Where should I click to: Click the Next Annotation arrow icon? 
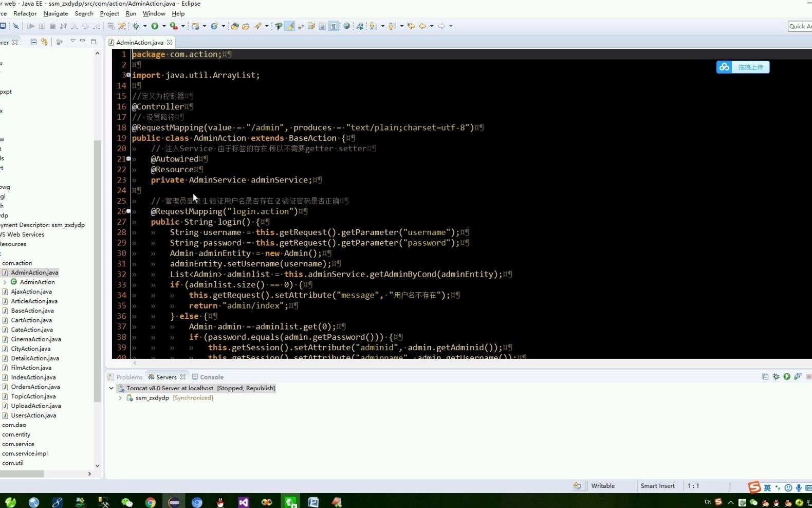[x=373, y=26]
